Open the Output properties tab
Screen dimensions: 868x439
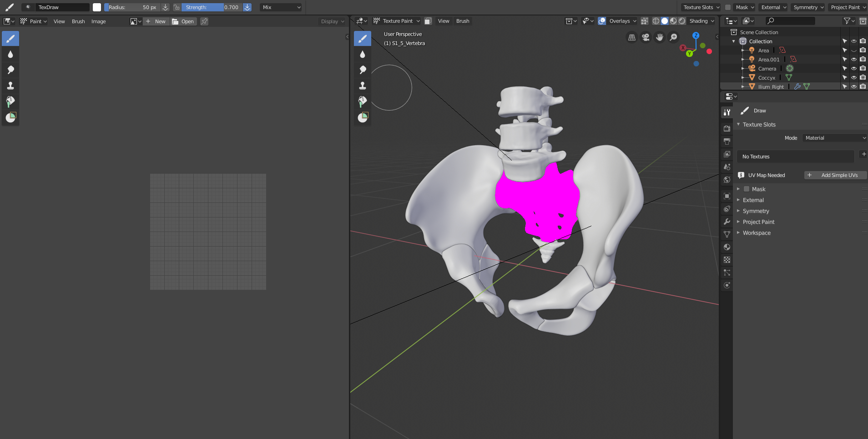tap(727, 141)
